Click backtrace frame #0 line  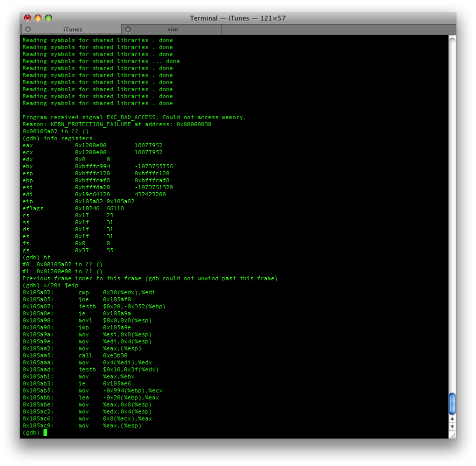click(62, 264)
